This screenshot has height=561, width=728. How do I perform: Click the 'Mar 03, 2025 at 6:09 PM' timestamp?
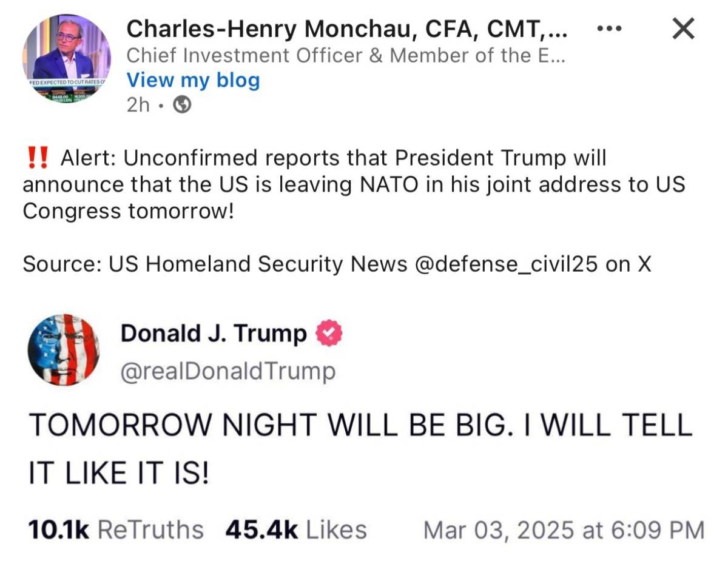tap(564, 529)
